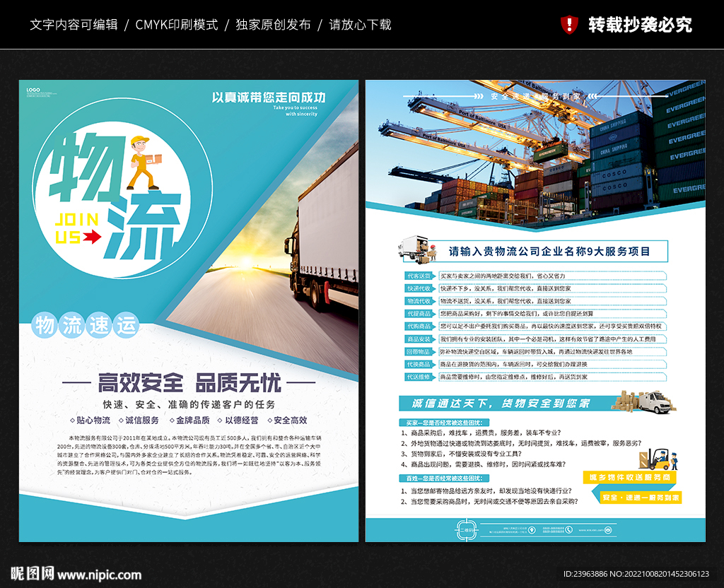Click the 安全高效 bullet
Image resolution: width=724 pixels, height=588 pixels.
[x=288, y=420]
